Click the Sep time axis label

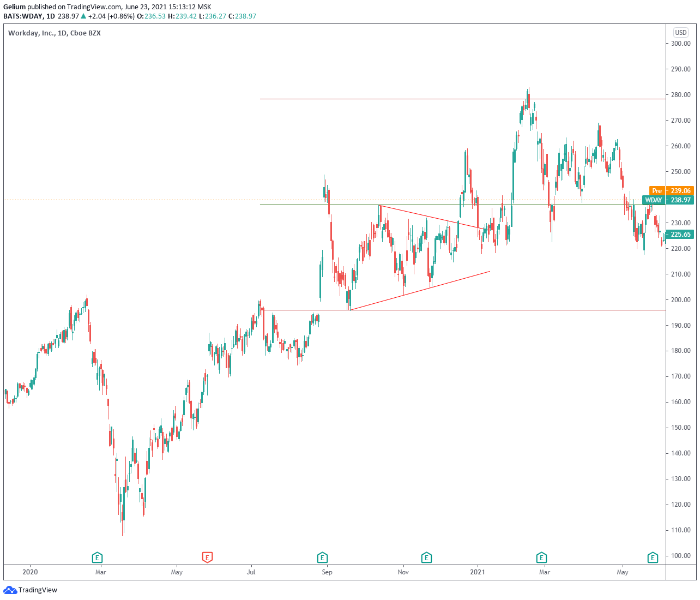[x=327, y=572]
